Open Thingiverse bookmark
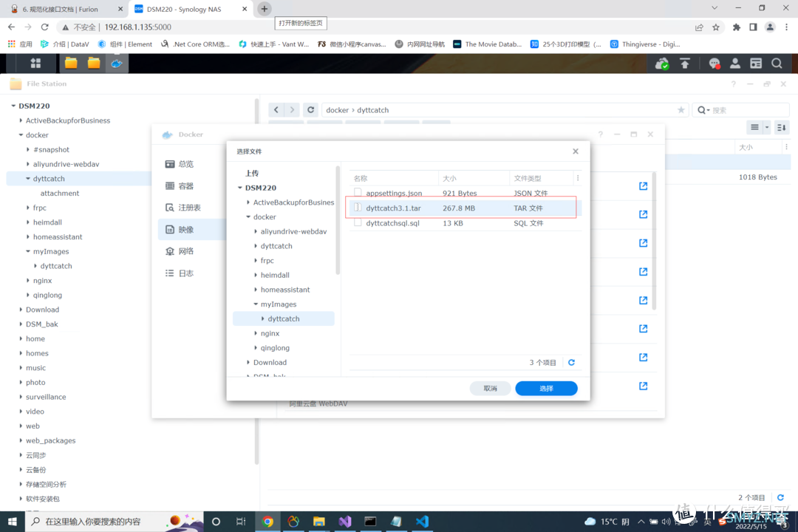This screenshot has width=798, height=532. (x=645, y=44)
